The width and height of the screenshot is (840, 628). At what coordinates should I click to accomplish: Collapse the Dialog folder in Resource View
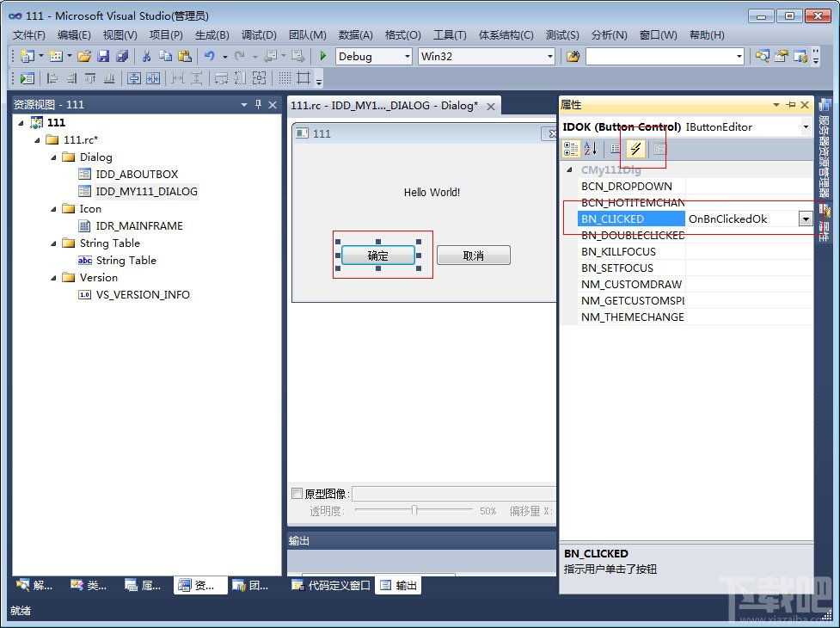tap(53, 157)
